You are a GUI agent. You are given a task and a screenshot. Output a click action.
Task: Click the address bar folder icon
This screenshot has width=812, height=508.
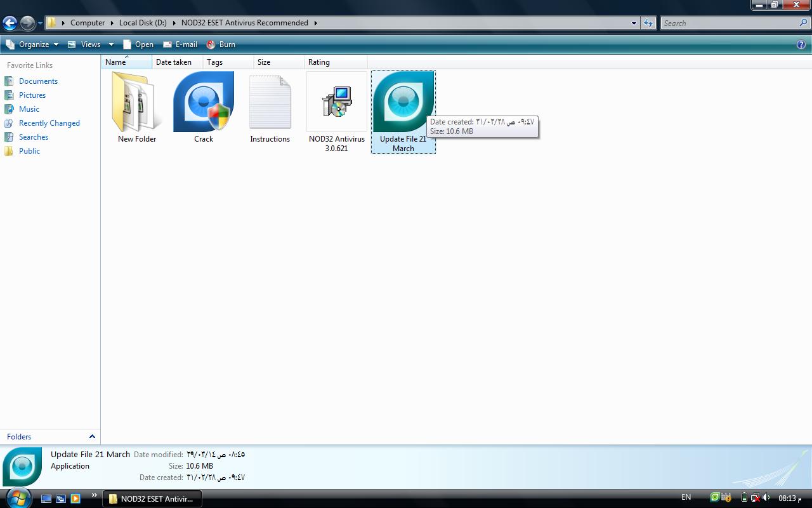[x=52, y=23]
